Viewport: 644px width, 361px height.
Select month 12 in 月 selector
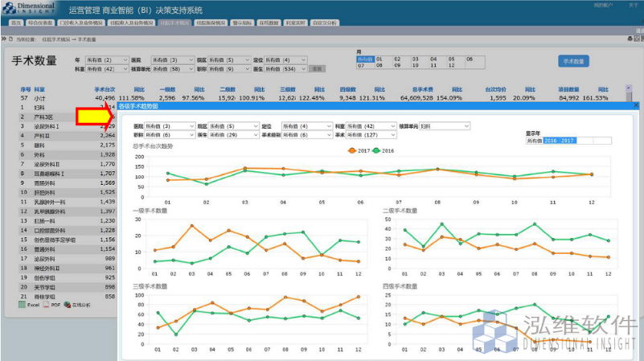tap(451, 65)
